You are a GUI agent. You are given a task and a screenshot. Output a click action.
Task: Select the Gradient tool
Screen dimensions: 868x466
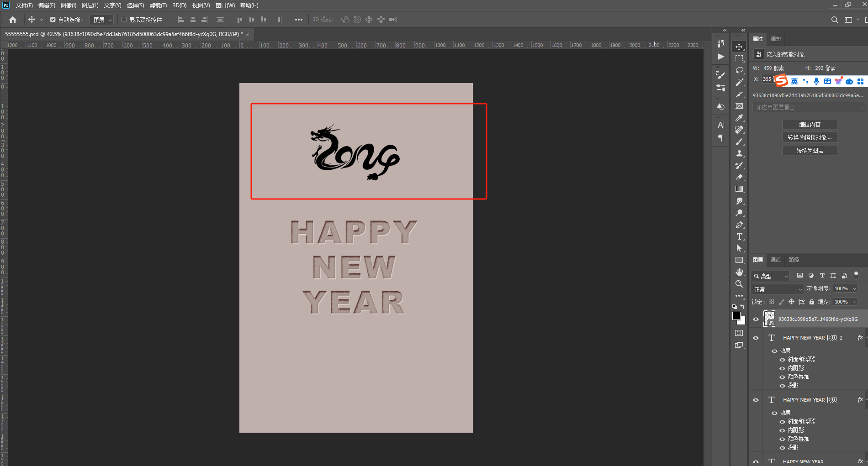(x=739, y=189)
